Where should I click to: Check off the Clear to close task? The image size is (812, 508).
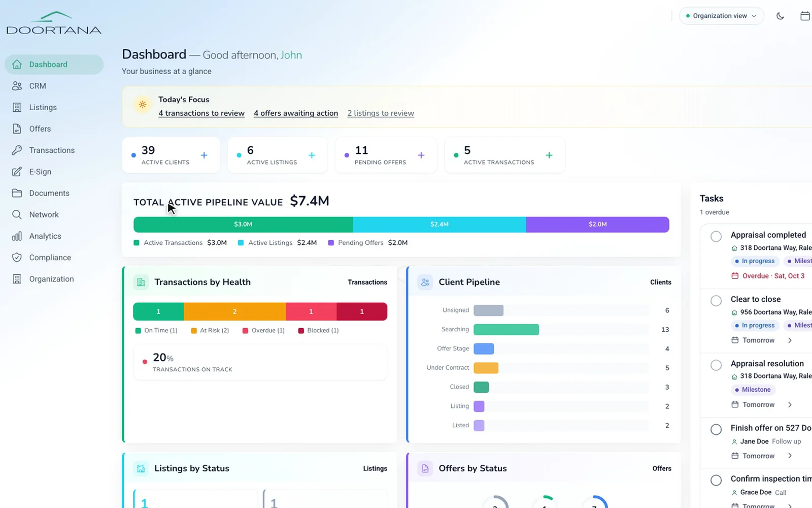716,301
